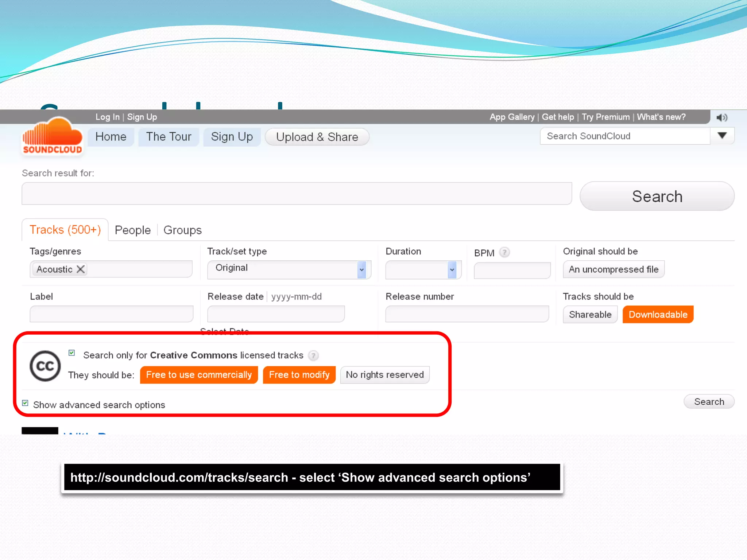Click the Creative Commons CC logo
747x560 pixels.
pyautogui.click(x=45, y=366)
